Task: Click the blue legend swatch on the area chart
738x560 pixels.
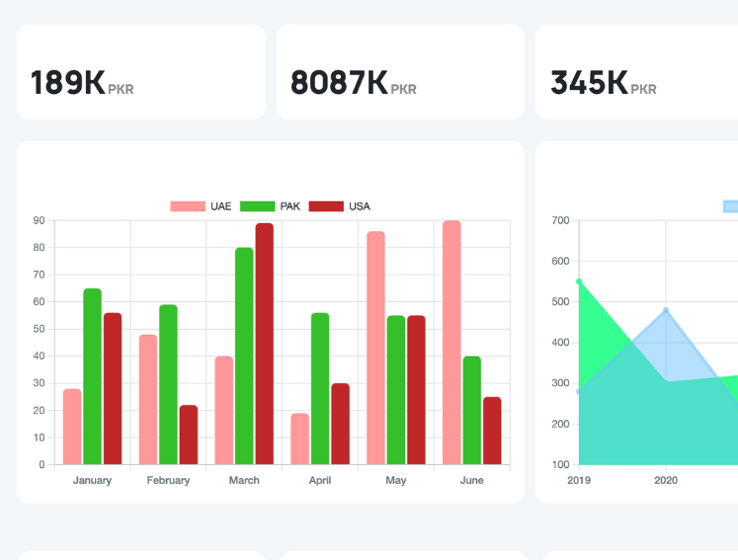Action: pyautogui.click(x=730, y=206)
